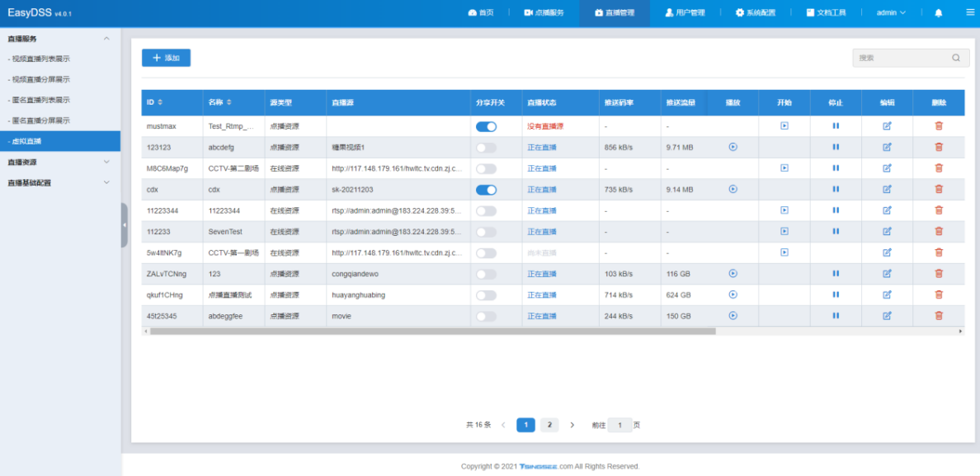Collapse the sidebar with handle
The image size is (980, 476).
[125, 225]
